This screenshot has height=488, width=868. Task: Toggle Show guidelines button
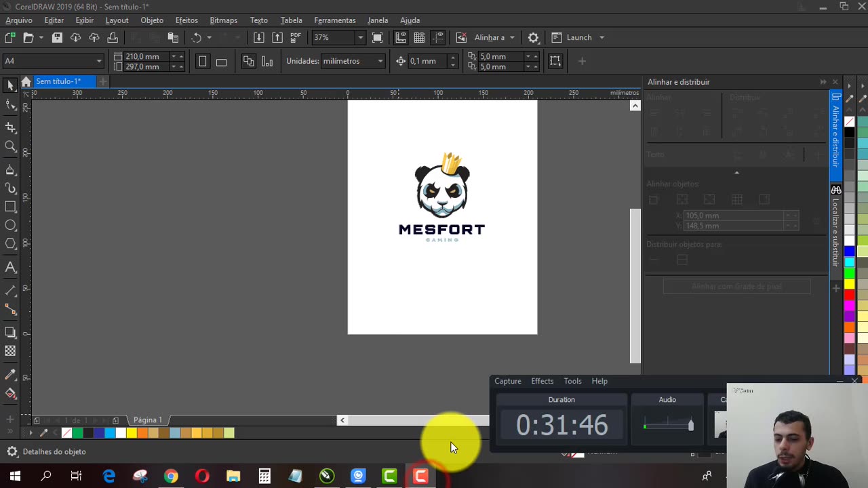(438, 37)
